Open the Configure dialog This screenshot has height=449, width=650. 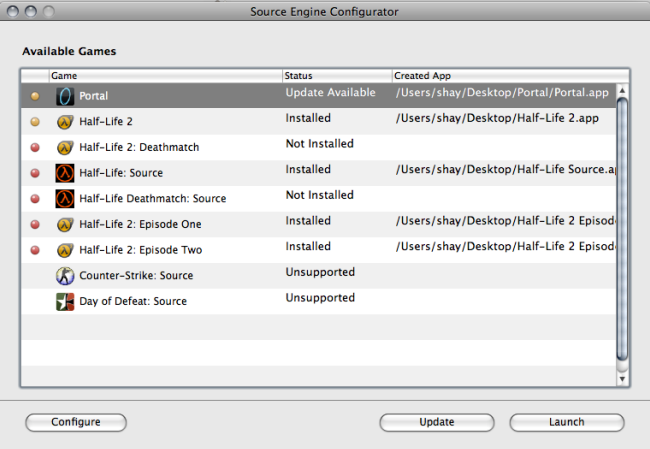pyautogui.click(x=76, y=422)
